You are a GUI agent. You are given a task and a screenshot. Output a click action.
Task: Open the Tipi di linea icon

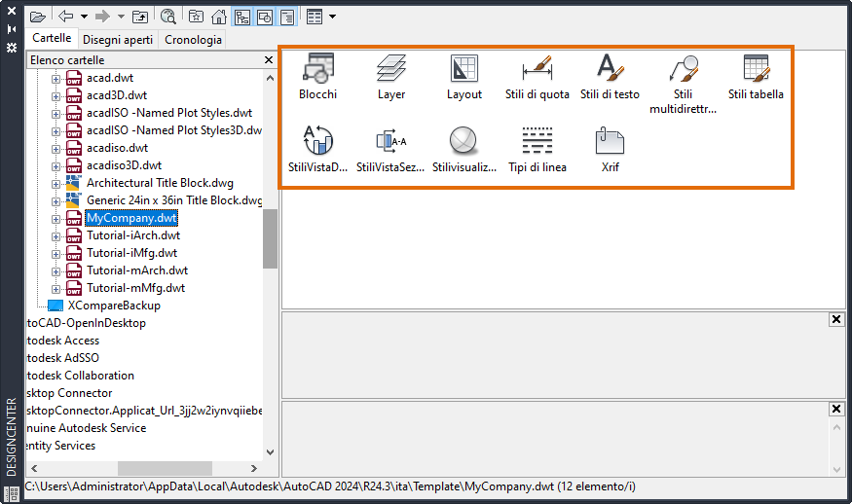coord(537,150)
